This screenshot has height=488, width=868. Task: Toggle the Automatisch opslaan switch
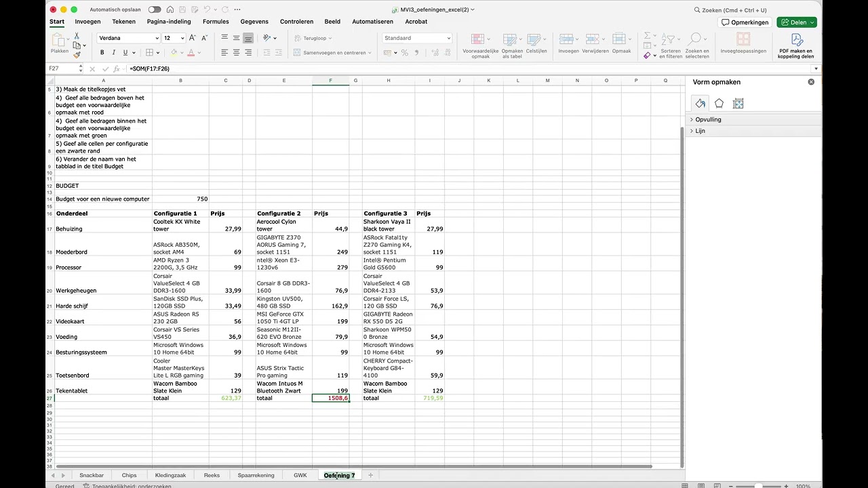(155, 9)
